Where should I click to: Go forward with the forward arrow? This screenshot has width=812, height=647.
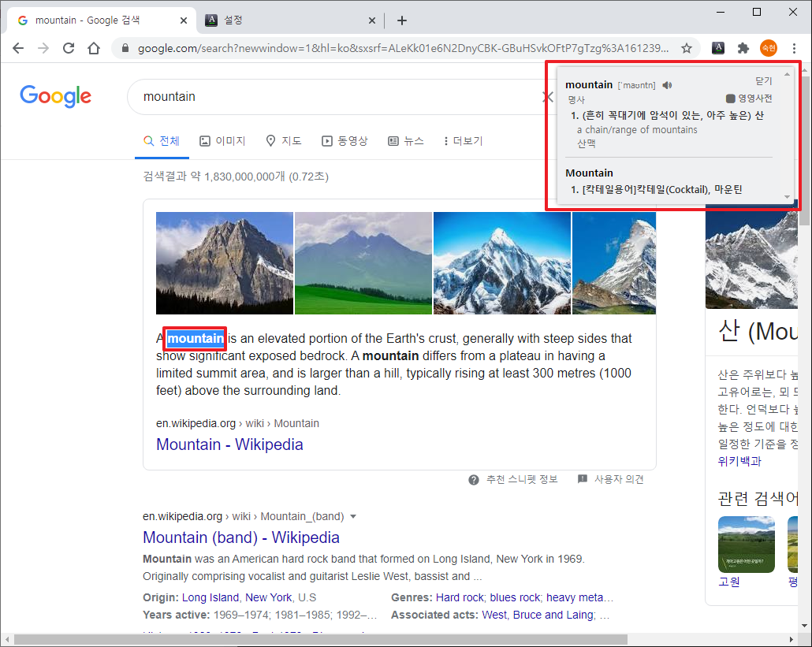coord(43,48)
